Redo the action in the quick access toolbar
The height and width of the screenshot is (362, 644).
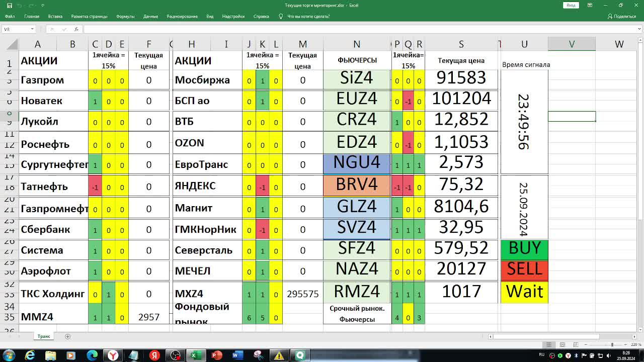pos(32,5)
